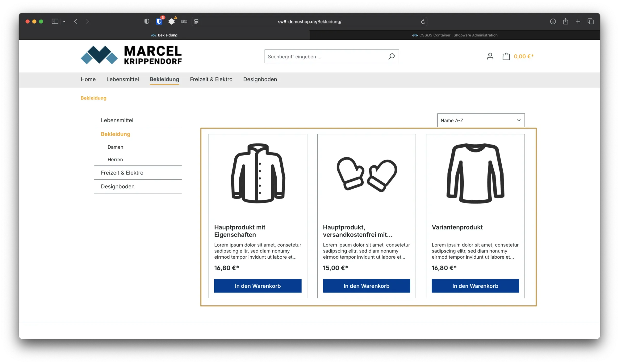
Task: Open Safari downloads via the arrow icon
Action: (553, 21)
